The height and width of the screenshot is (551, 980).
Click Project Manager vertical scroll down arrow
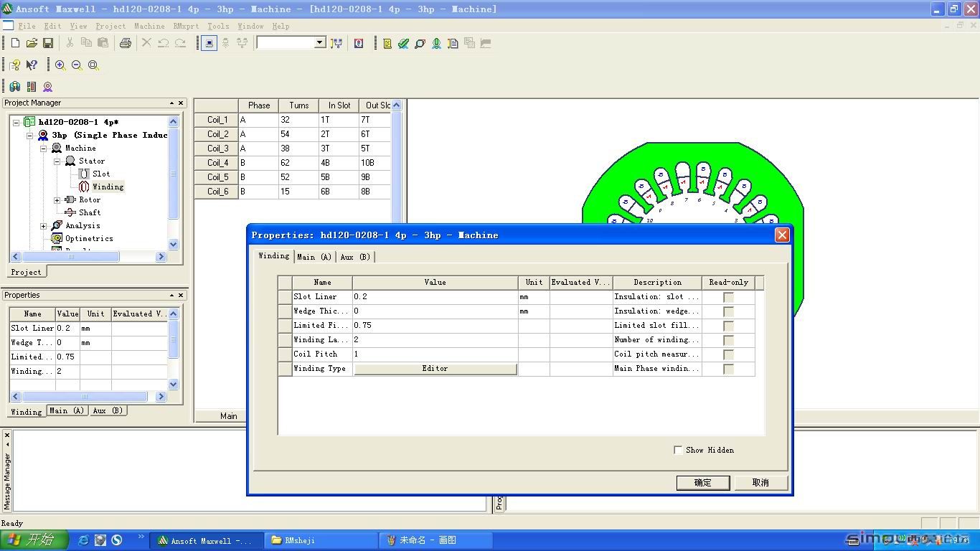(173, 245)
